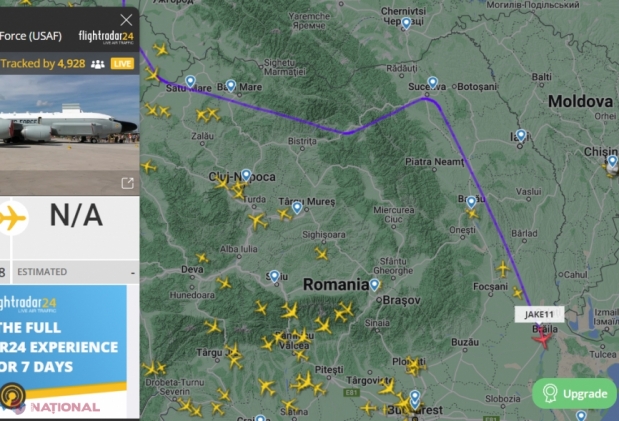
Task: Select the JAKE11 callsign label
Action: click(539, 314)
